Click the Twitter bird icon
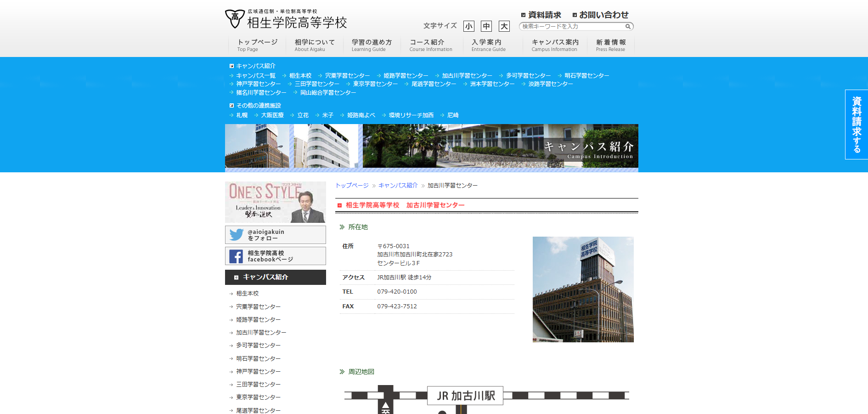This screenshot has height=414, width=868. click(x=237, y=235)
